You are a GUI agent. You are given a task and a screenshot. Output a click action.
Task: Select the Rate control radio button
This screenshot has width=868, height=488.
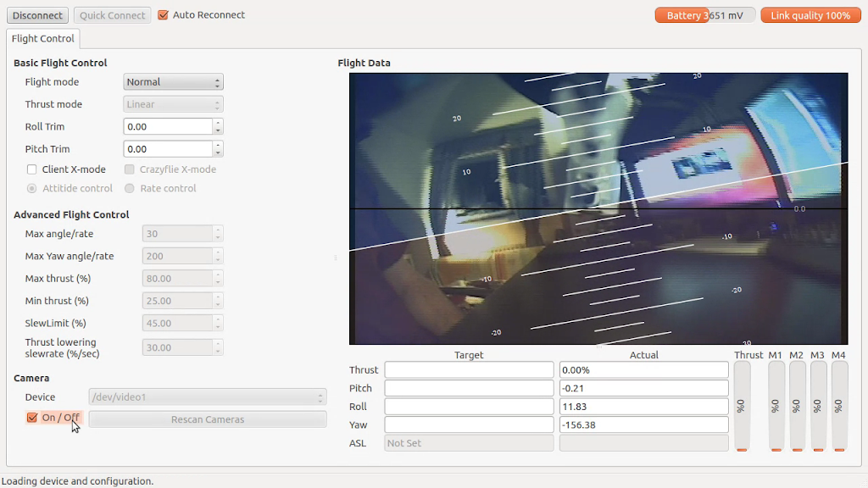pyautogui.click(x=129, y=188)
